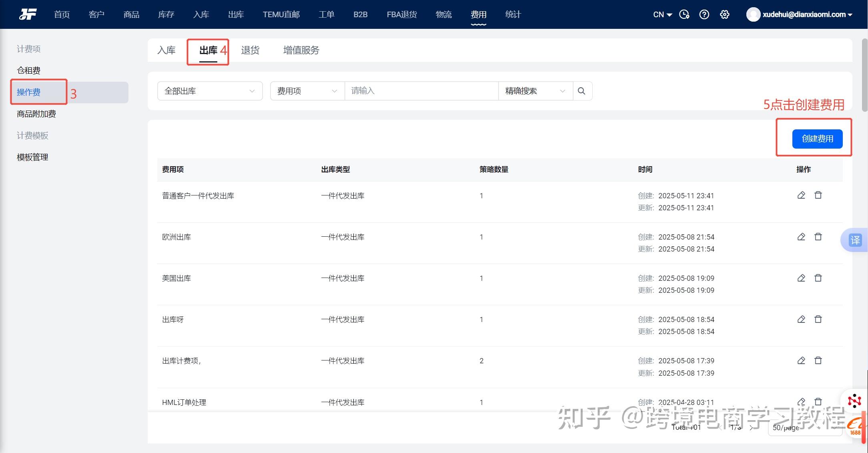This screenshot has width=868, height=453.
Task: Open the time zone clock icon
Action: tap(684, 14)
